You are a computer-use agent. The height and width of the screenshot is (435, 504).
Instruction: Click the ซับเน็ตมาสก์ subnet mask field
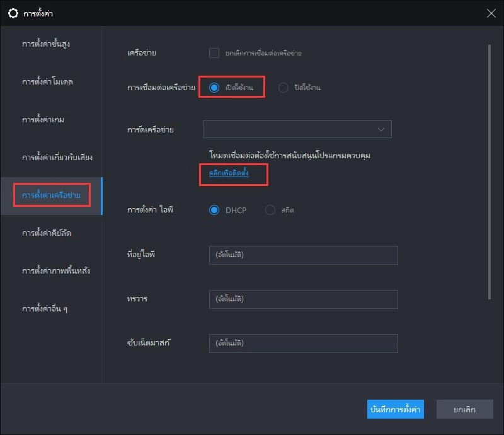(x=304, y=343)
